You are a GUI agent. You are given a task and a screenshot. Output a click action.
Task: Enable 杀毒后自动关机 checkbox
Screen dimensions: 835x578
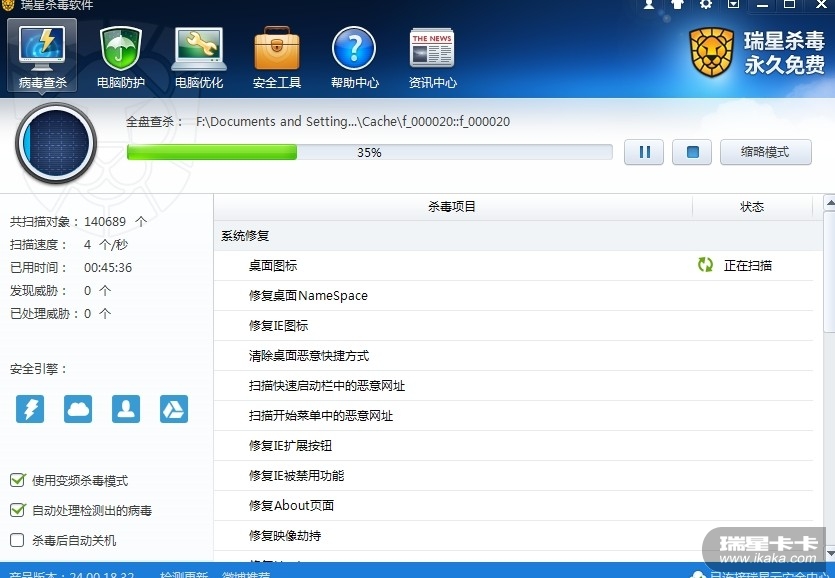coord(18,540)
